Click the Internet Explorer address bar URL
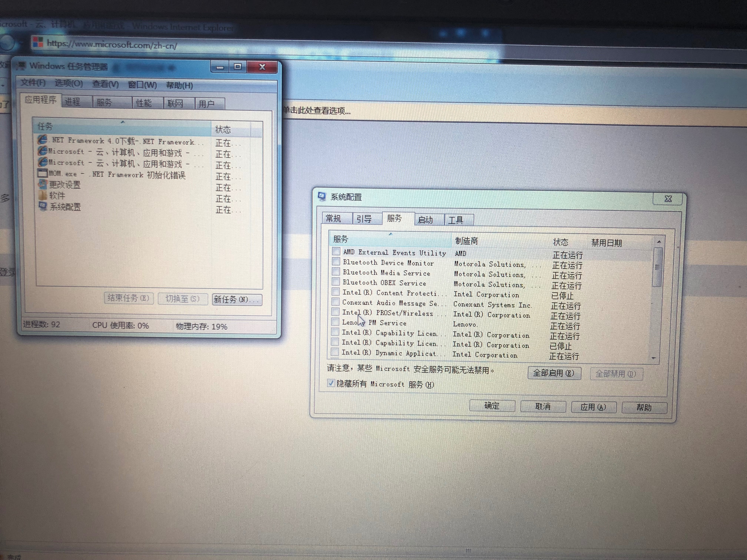The width and height of the screenshot is (747, 560). pyautogui.click(x=112, y=44)
